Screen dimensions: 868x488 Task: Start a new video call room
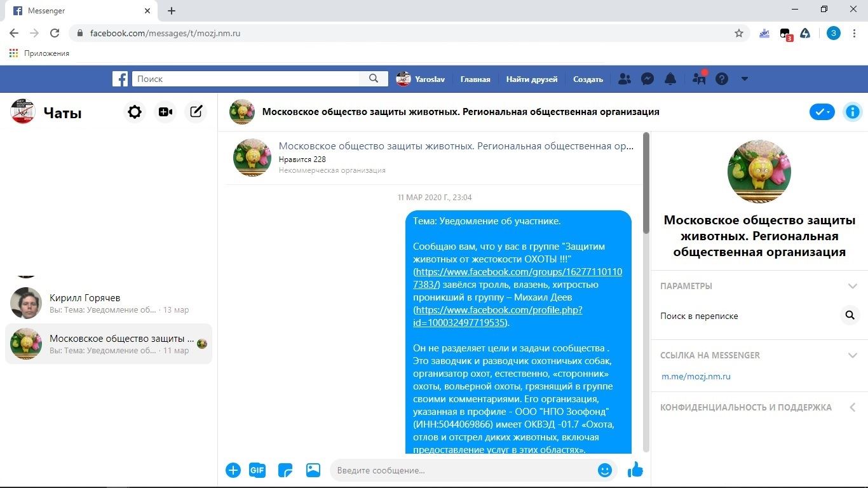[166, 112]
